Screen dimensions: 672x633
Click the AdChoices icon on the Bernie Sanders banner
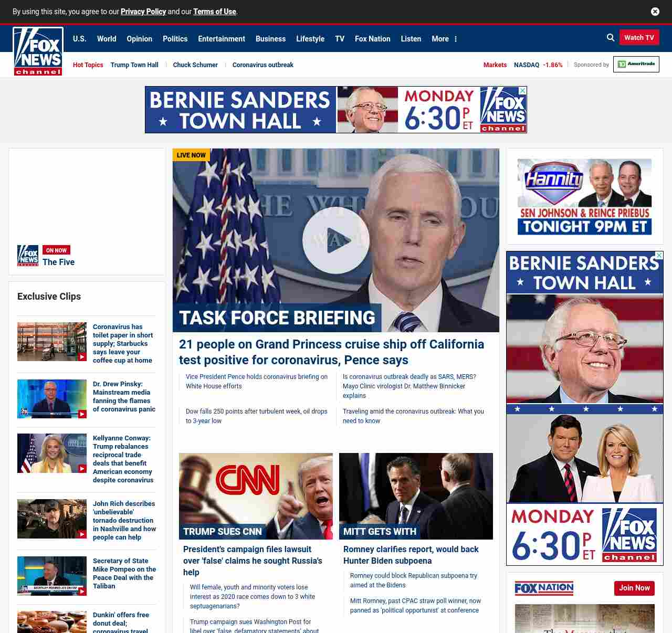tap(522, 90)
